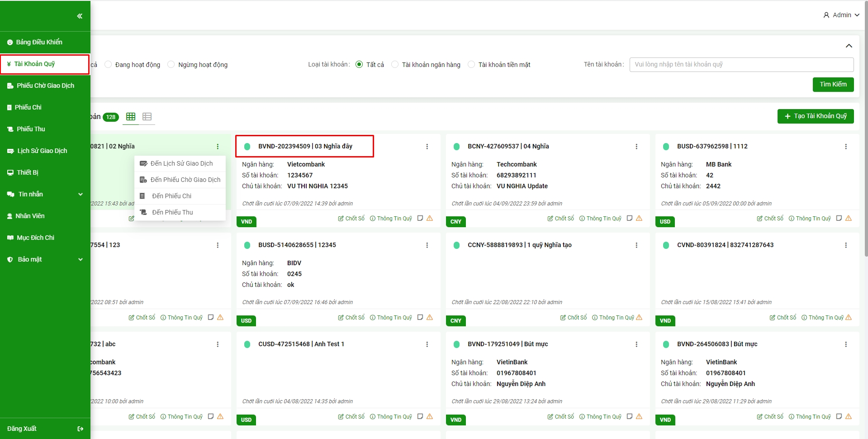868x439 pixels.
Task: Click logout icon beside Đăng Xuất
Action: (x=81, y=429)
